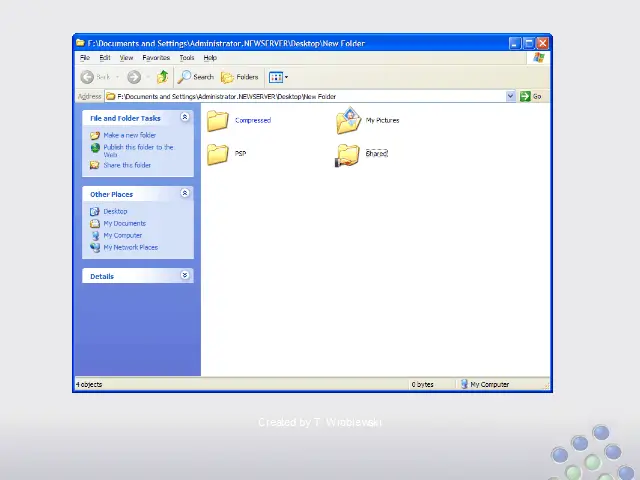Select the My Pictures folder icon
The width and height of the screenshot is (640, 480).
[x=348, y=121]
